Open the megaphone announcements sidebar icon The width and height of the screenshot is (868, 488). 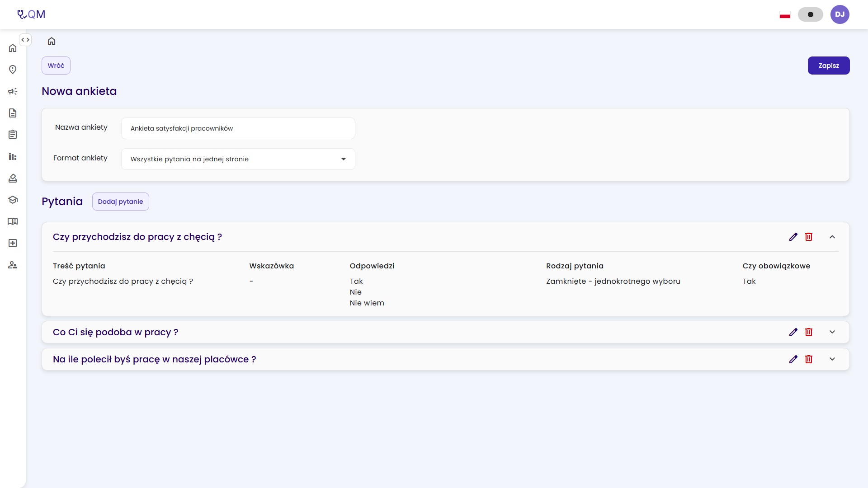coord(13,91)
